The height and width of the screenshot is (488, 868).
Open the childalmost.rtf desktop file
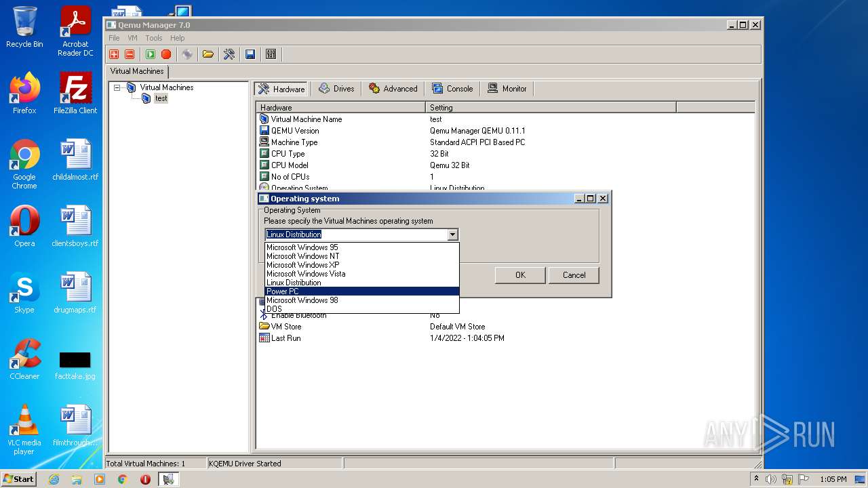pos(75,160)
